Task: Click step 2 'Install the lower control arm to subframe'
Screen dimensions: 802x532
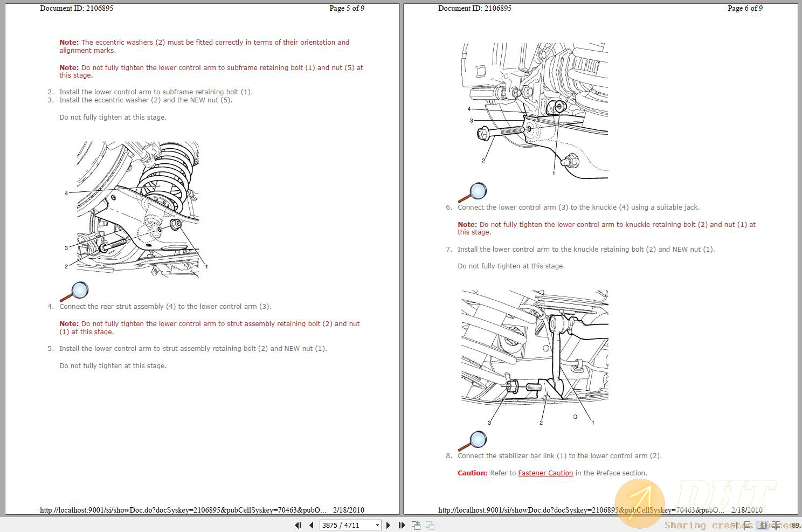Action: tap(156, 92)
